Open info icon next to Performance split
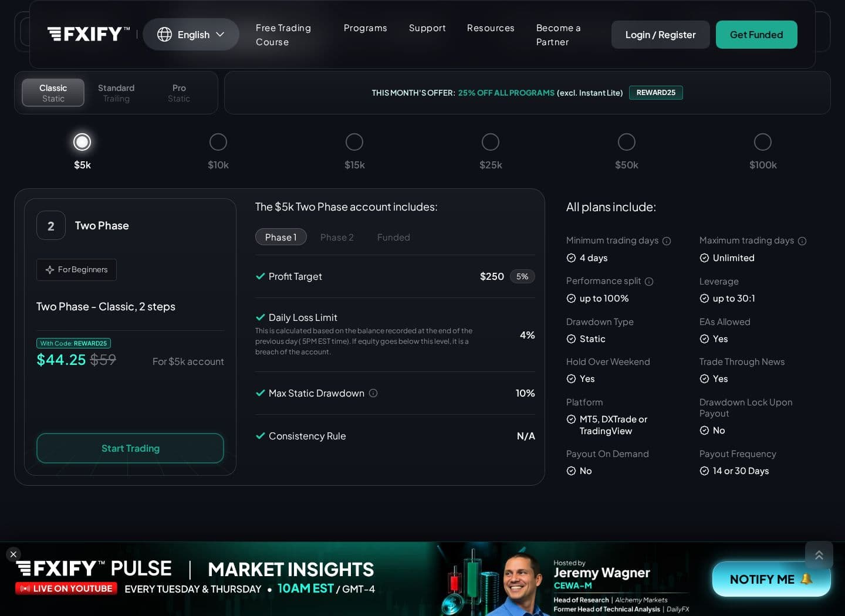The image size is (845, 616). coord(649,282)
